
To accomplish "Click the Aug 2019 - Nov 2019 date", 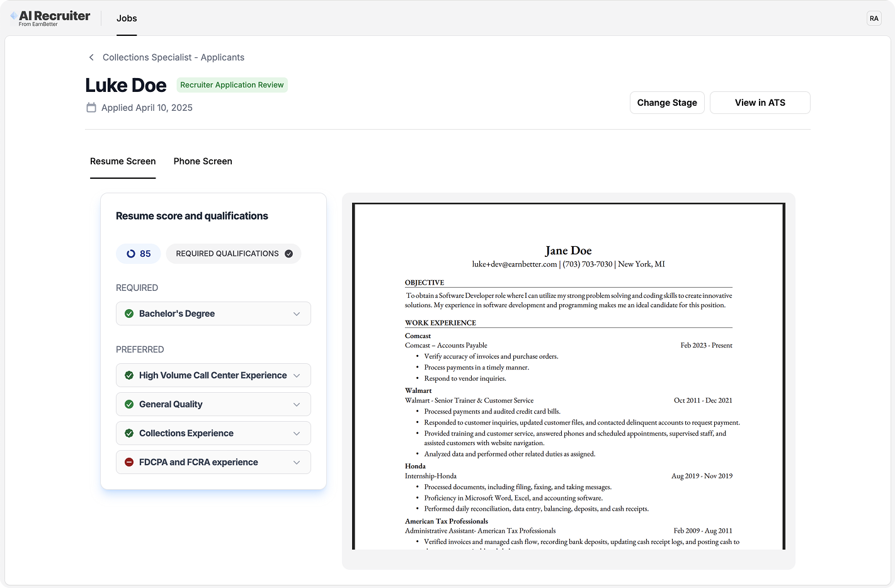I will [702, 476].
